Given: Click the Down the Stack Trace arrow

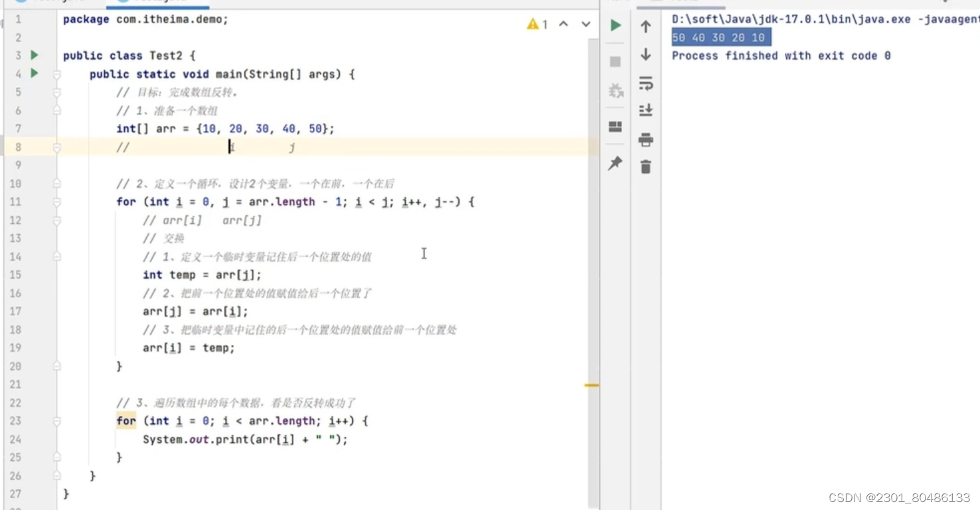Looking at the screenshot, I should click(645, 54).
